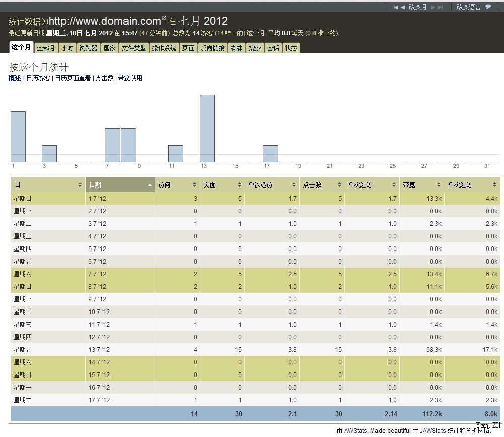The height and width of the screenshot is (437, 504).
Task: Switch to the 全部月 tab
Action: (46, 48)
